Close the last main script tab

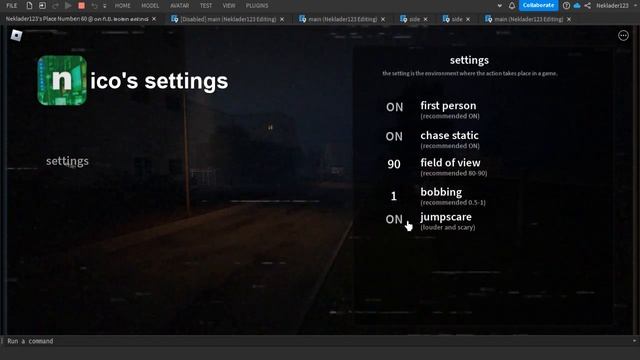click(569, 19)
